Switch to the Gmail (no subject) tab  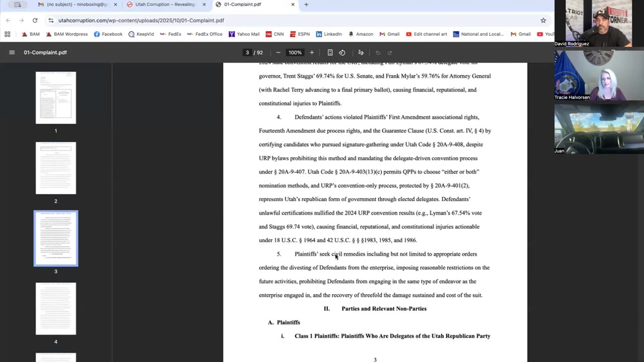tap(77, 5)
